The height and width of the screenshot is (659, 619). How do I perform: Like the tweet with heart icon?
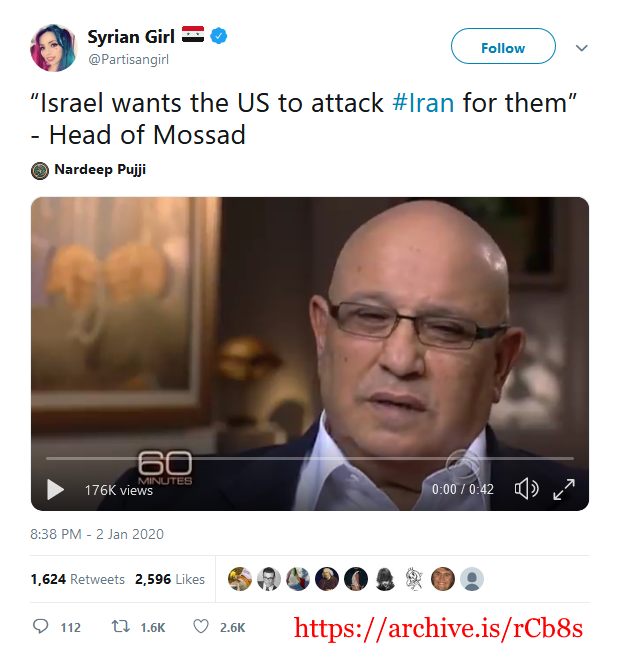201,626
